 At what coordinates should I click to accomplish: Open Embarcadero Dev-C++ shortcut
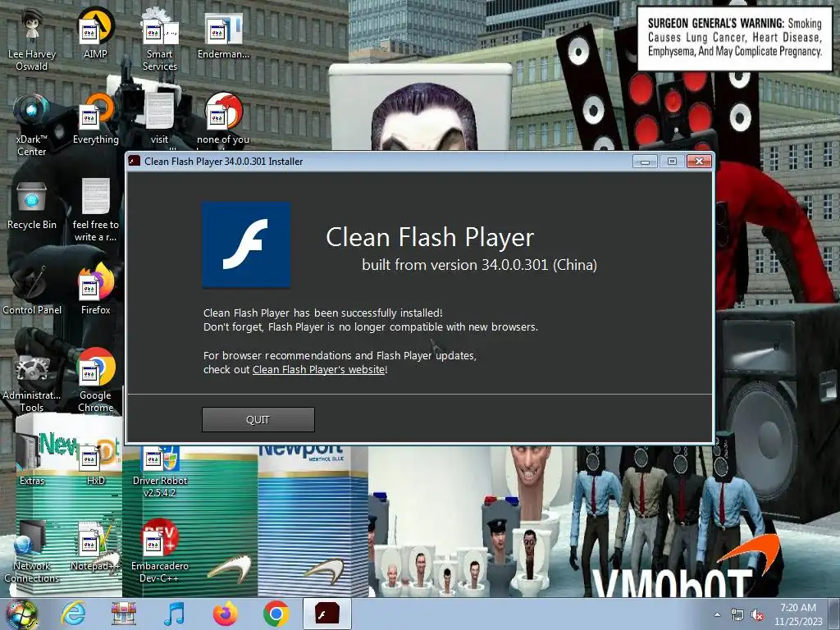point(160,552)
